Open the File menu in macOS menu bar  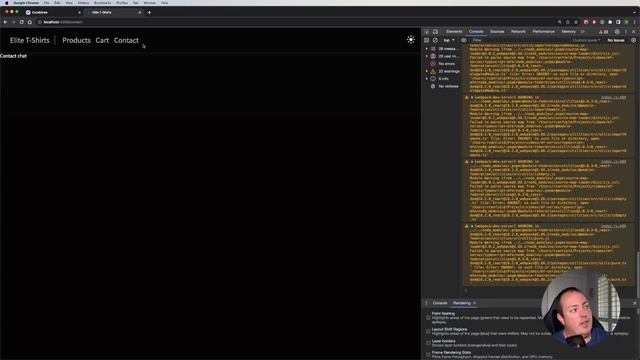pos(46,3)
